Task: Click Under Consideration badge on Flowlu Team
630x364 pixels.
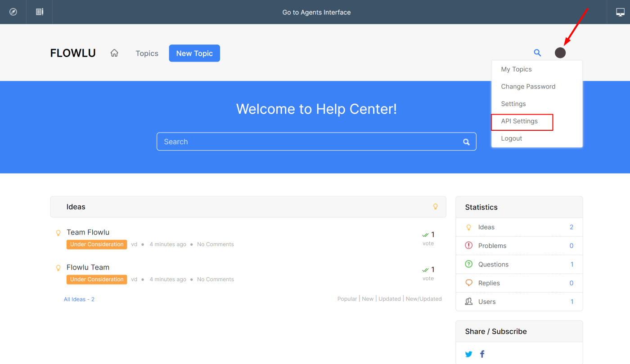Action: point(97,280)
